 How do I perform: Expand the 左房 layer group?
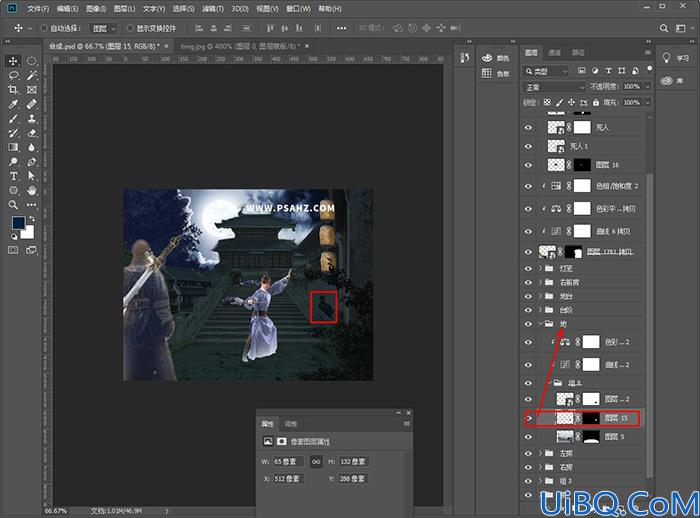point(540,453)
